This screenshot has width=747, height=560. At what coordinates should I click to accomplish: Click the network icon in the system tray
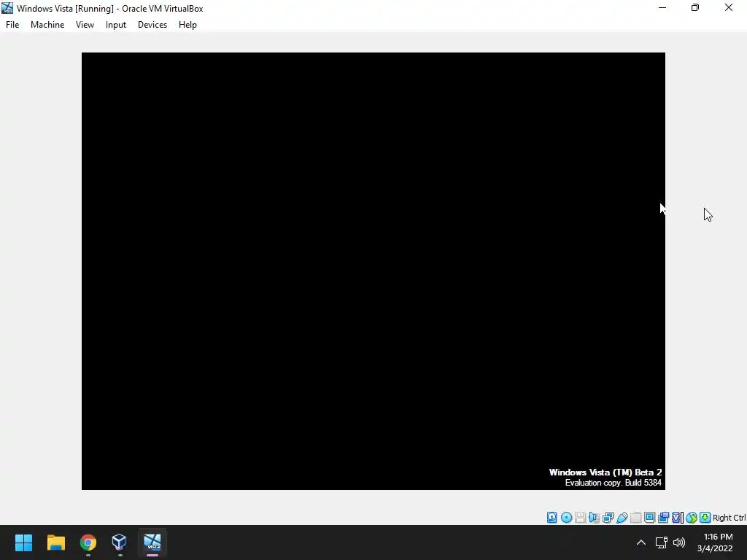661,542
